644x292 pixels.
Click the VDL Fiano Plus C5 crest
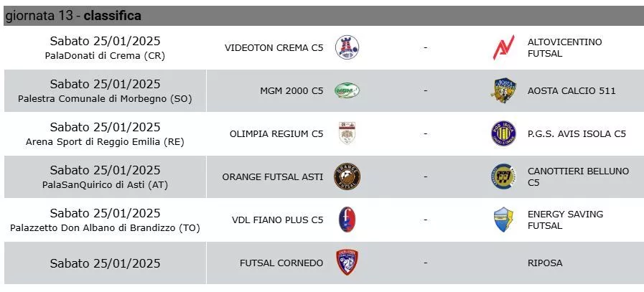[347, 220]
